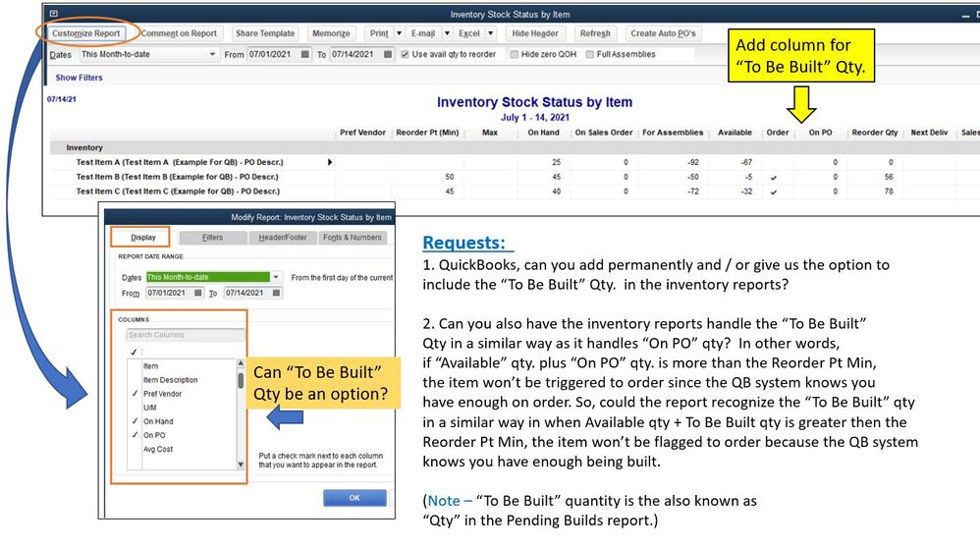Viewport: 980px width, 549px height.
Task: Toggle Use avail qty to reorder checkbox
Action: [405, 54]
